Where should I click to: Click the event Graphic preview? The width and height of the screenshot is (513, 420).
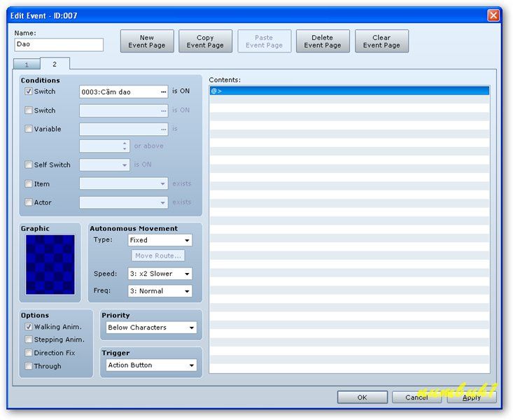tap(50, 265)
